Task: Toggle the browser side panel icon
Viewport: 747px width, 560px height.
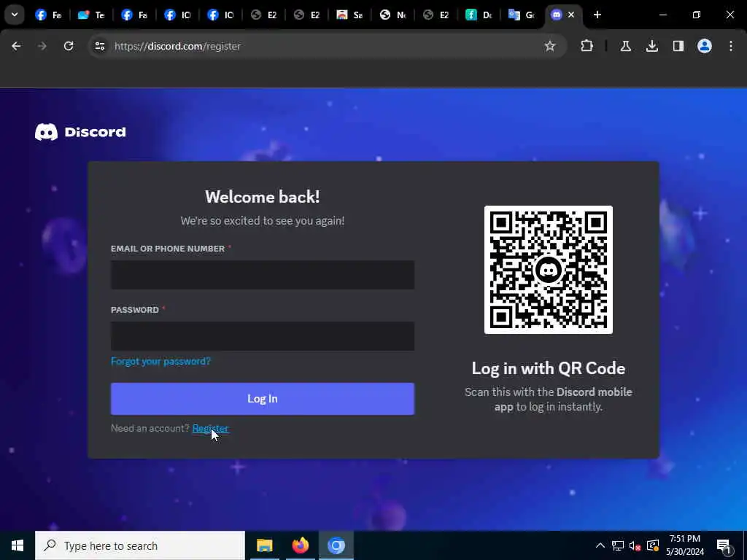Action: [x=678, y=46]
